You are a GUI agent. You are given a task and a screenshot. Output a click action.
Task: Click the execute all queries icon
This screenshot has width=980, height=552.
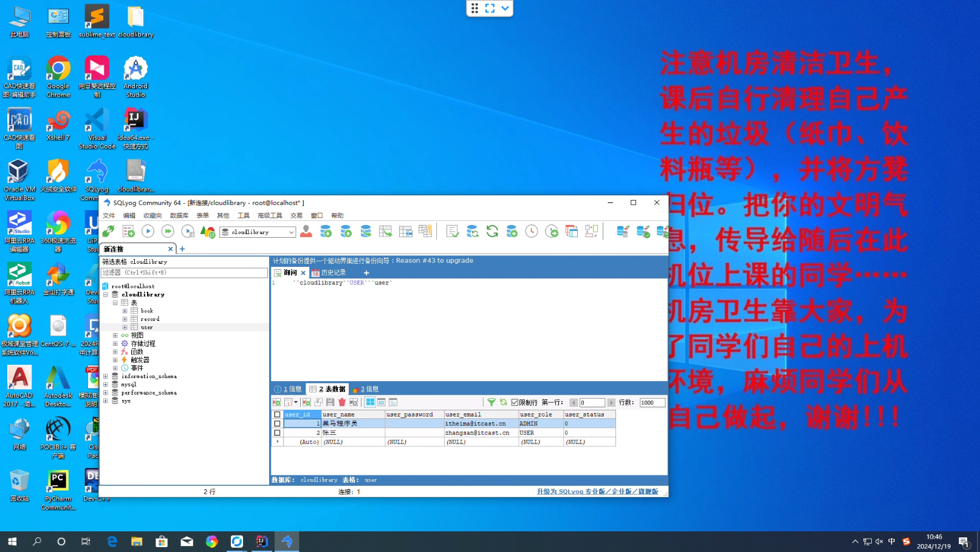pyautogui.click(x=168, y=231)
